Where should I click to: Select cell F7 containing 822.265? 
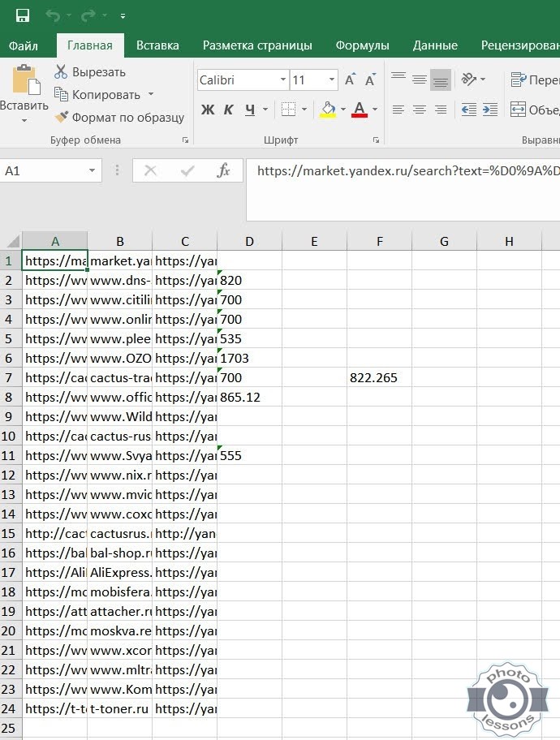pos(379,377)
